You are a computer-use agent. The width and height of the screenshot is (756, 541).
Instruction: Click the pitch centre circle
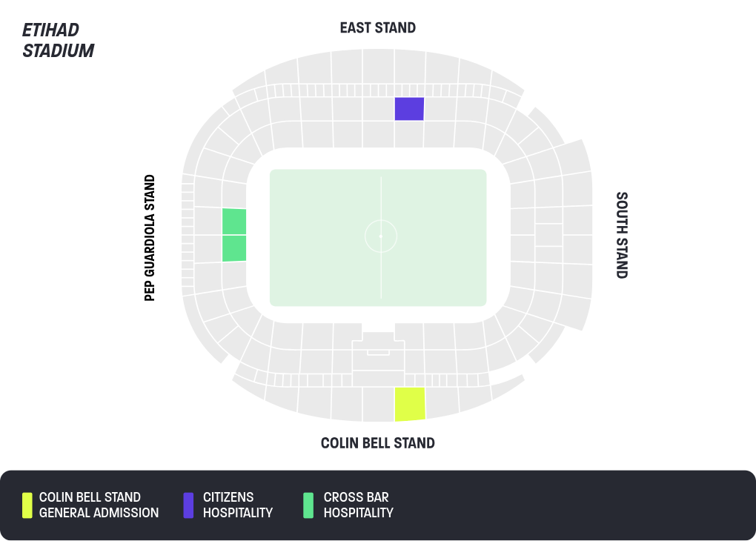pos(381,236)
